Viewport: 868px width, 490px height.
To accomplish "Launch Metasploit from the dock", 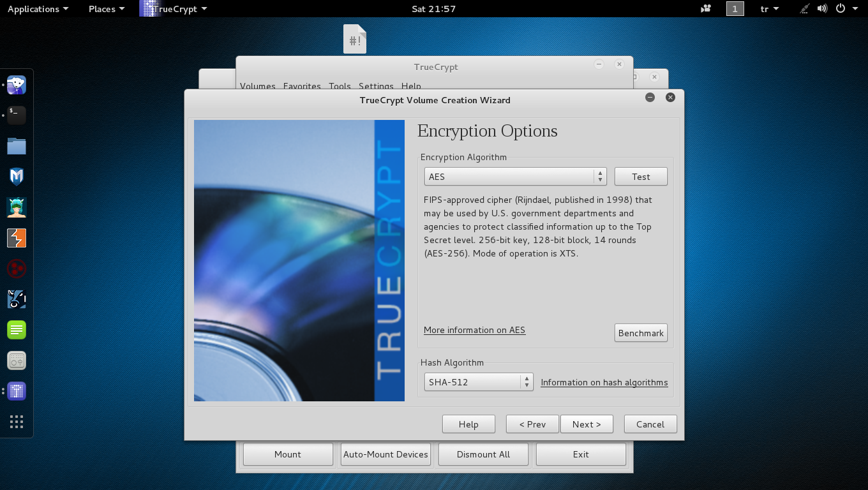I will [x=17, y=177].
